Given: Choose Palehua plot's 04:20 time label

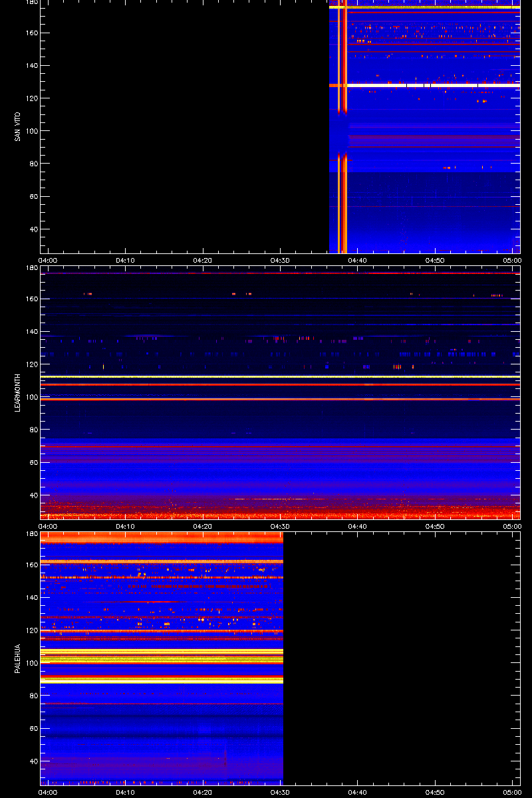Looking at the screenshot, I should pos(203,792).
